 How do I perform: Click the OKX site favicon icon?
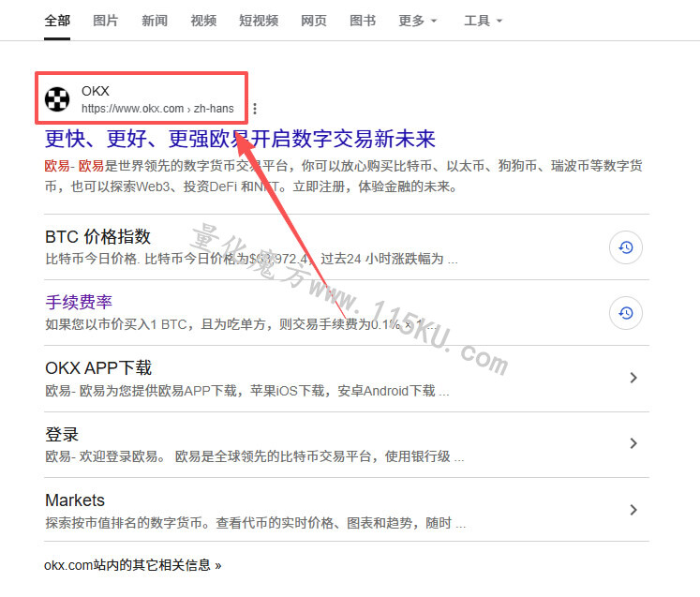point(57,99)
